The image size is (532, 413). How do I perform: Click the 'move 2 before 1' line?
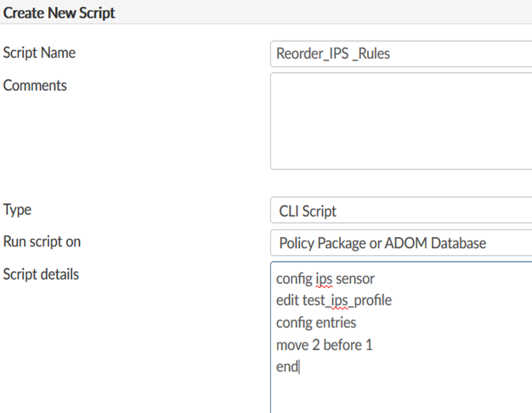[x=324, y=345]
